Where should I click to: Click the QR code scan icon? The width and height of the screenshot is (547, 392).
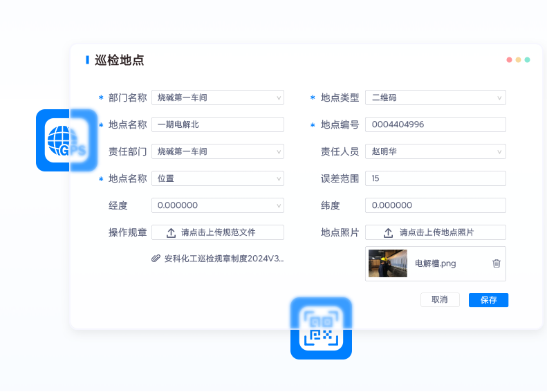click(321, 328)
